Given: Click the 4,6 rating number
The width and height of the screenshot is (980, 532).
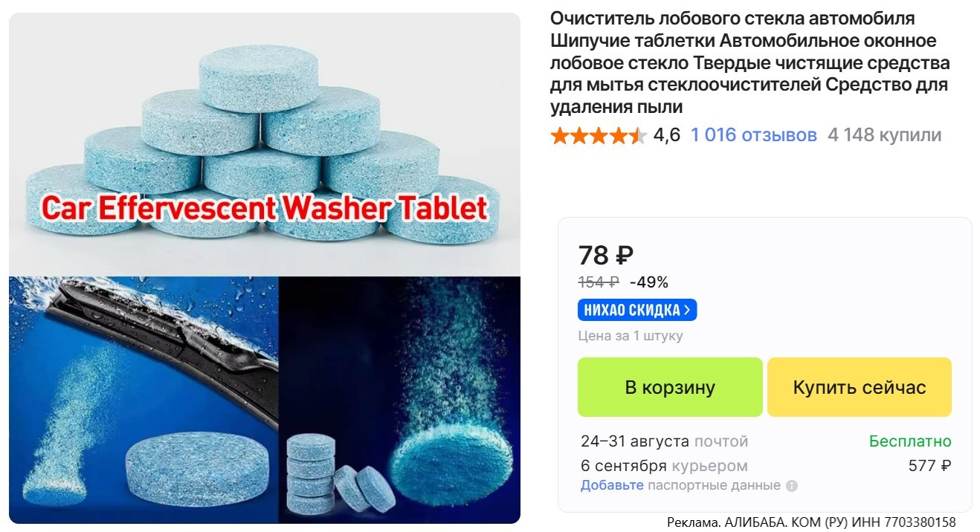Looking at the screenshot, I should click(x=666, y=135).
